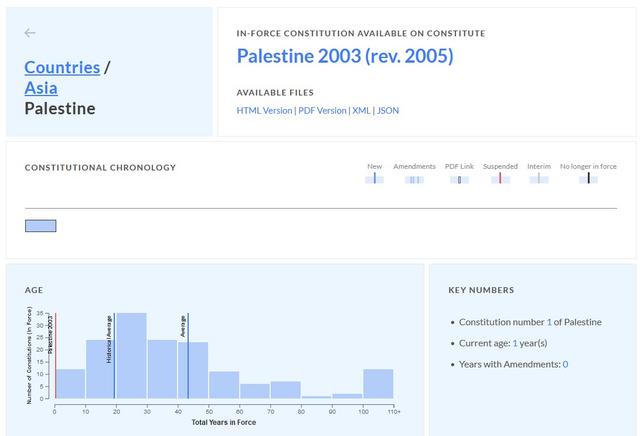Click the Interim legend icon
Viewport: 640px width, 436px height.
(539, 179)
